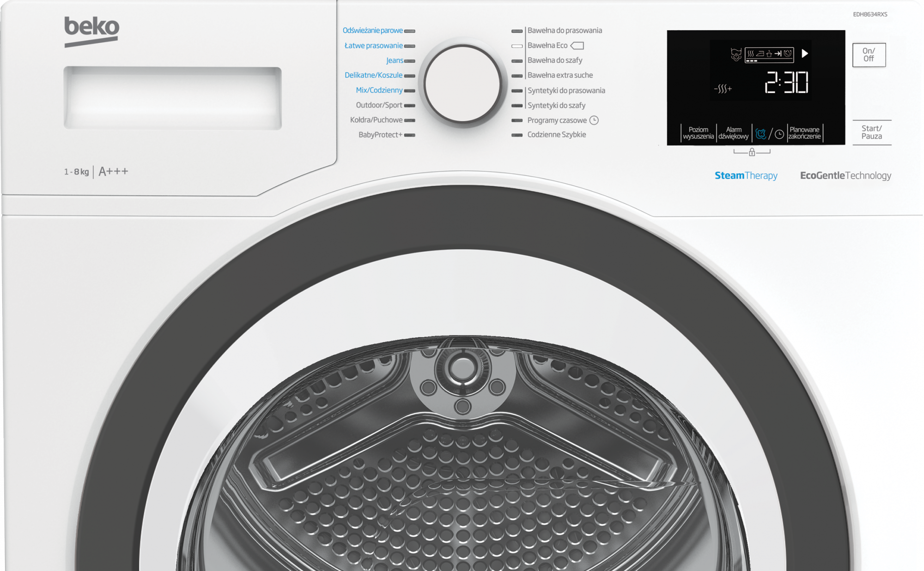Tap the end-of-cycle arrow icon in progress bar
This screenshot has height=571, width=924.
pos(778,54)
